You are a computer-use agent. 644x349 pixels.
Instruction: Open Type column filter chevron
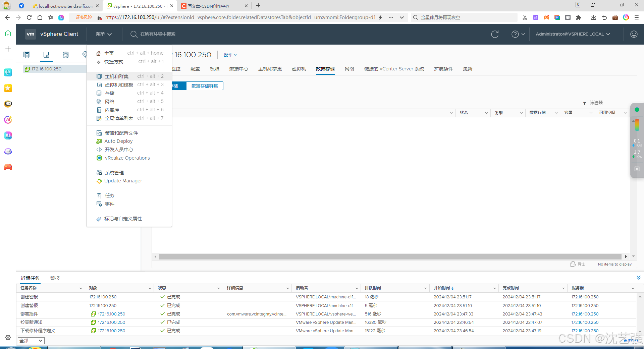pos(521,113)
